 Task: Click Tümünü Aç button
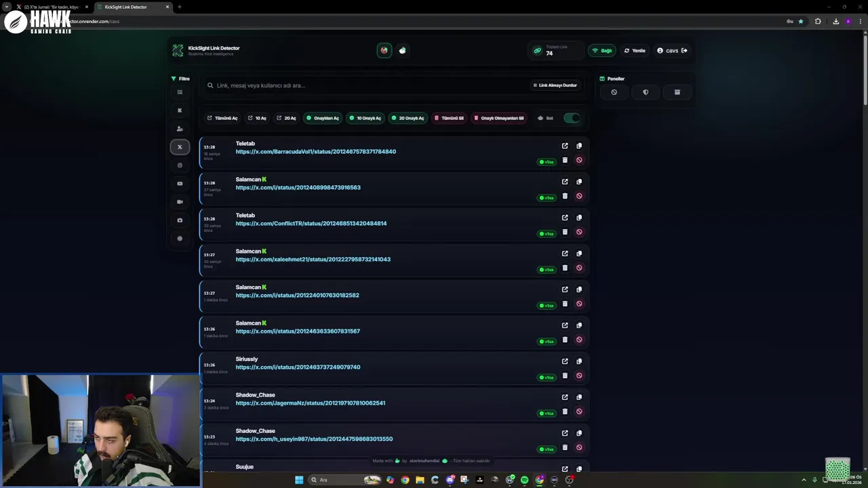coord(222,118)
